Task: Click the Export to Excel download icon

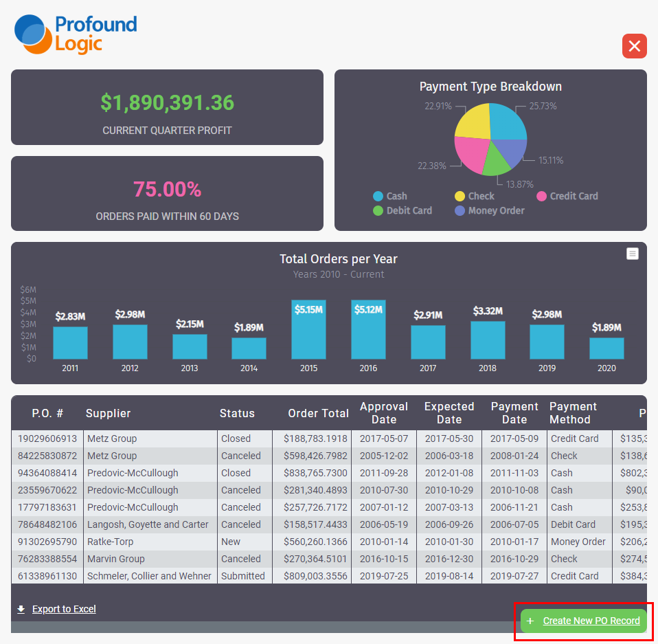Action: pos(21,609)
